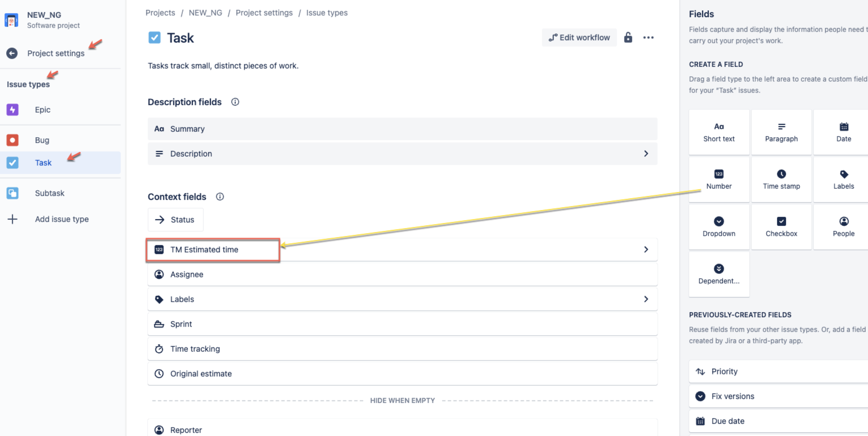Click the lock icon beside Edit workflow
868x436 pixels.
click(628, 37)
